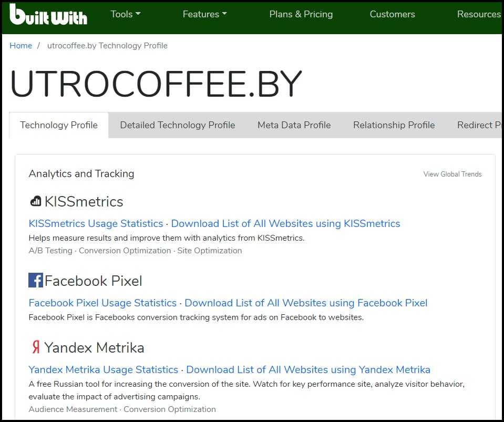Click the Yandex Metrika logo icon
This screenshot has width=504, height=422.
pyautogui.click(x=35, y=347)
